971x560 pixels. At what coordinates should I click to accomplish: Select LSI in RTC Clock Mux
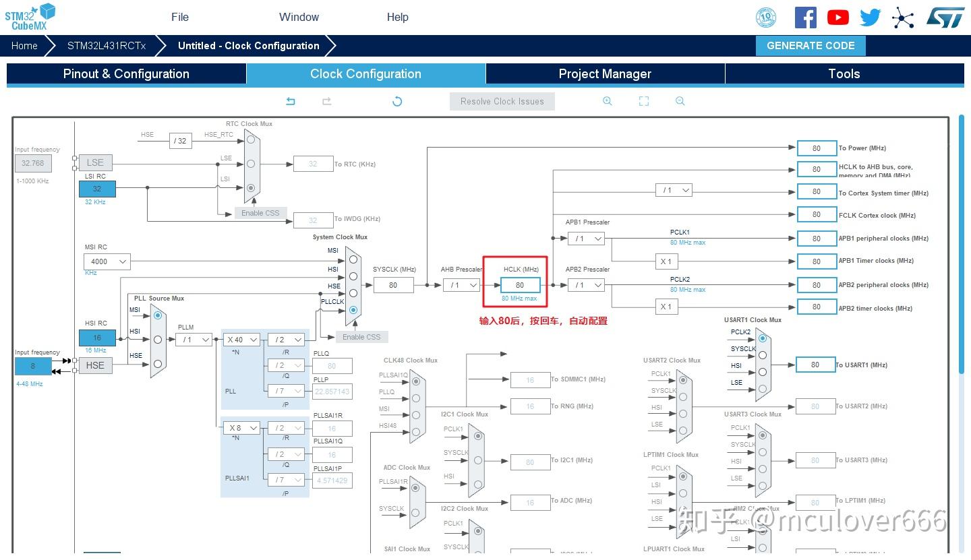tap(251, 188)
